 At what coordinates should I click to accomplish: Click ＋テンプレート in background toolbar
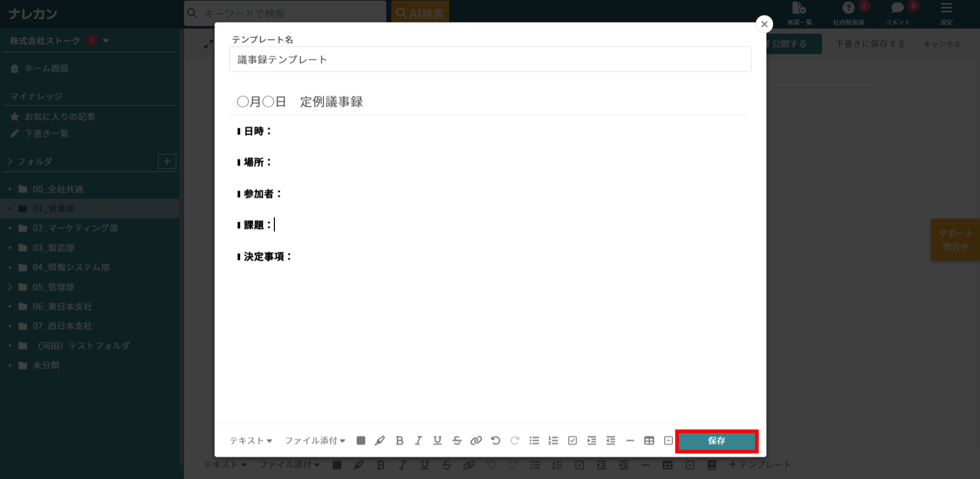click(x=760, y=465)
